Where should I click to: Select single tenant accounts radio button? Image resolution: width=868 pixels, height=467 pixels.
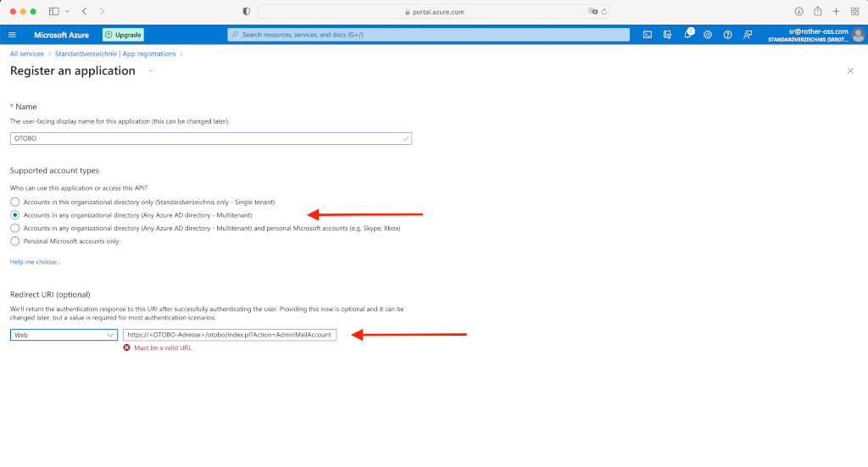pyautogui.click(x=15, y=202)
